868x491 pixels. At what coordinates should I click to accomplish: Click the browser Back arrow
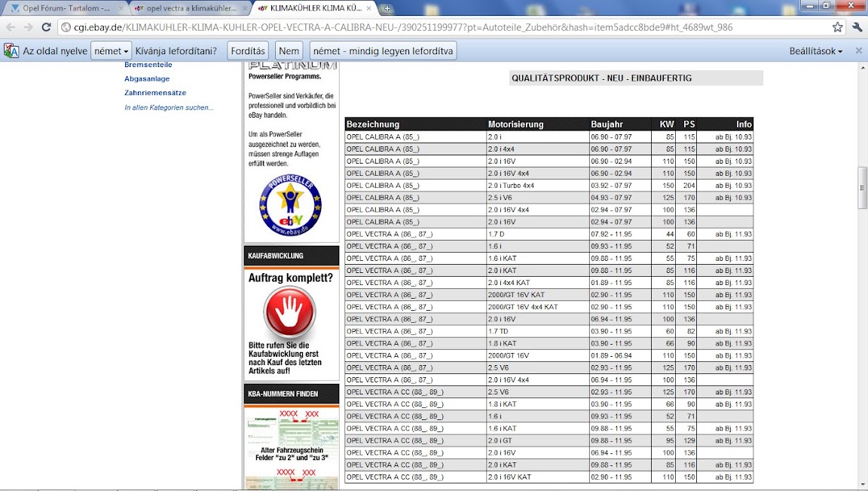11,27
